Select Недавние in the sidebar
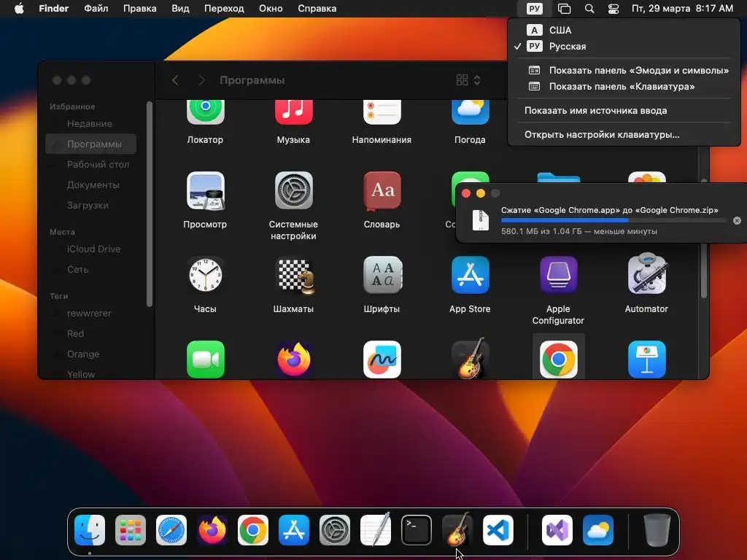 pyautogui.click(x=90, y=124)
